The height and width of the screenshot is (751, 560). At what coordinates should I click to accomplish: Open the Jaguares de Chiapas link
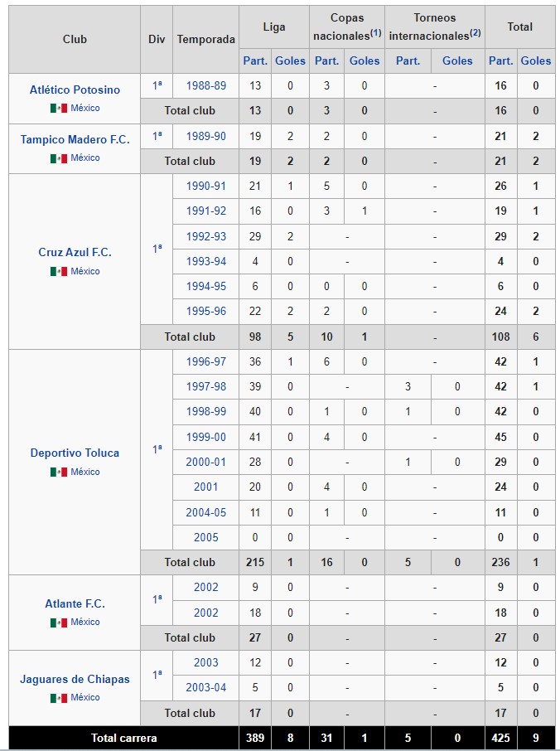(75, 679)
